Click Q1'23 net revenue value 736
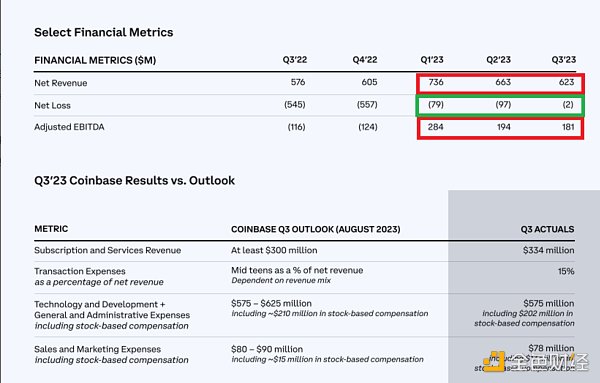600x383 pixels. (436, 82)
